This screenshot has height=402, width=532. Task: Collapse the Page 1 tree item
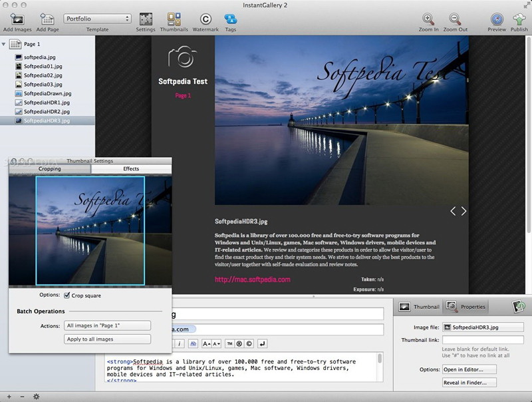(x=5, y=45)
